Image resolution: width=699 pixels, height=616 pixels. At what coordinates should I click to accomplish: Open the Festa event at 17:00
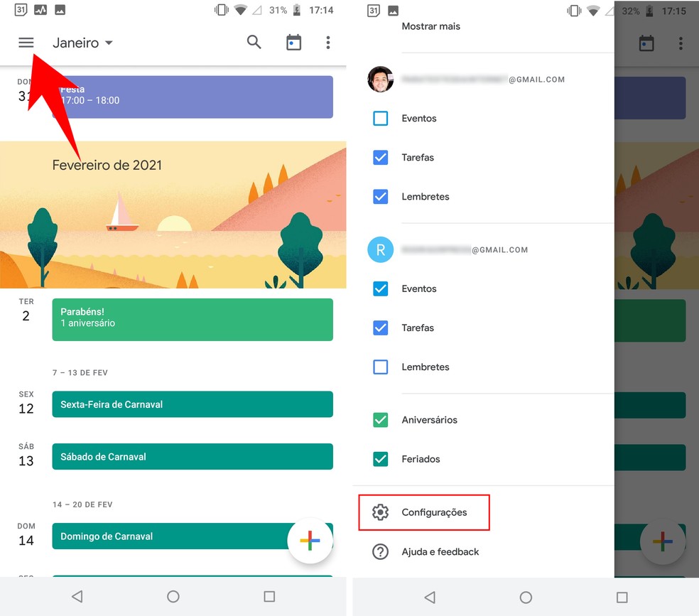(x=192, y=97)
